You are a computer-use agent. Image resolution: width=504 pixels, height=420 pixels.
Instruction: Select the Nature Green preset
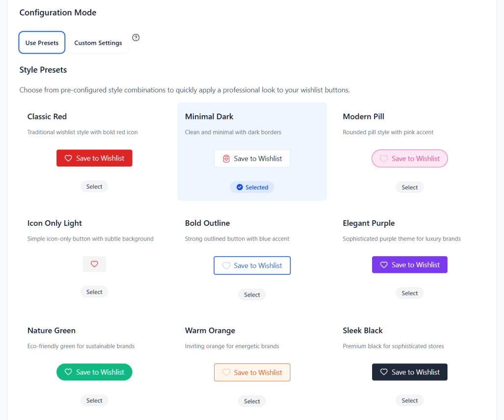click(x=94, y=401)
